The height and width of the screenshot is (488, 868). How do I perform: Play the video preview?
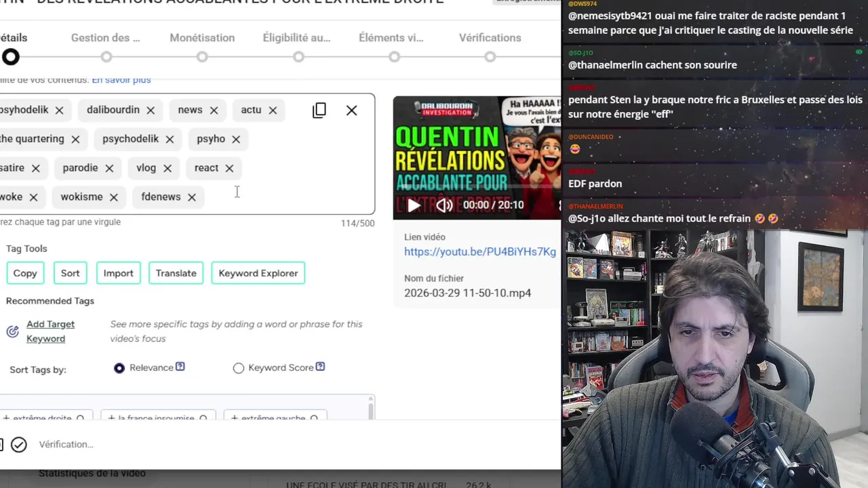coord(413,205)
